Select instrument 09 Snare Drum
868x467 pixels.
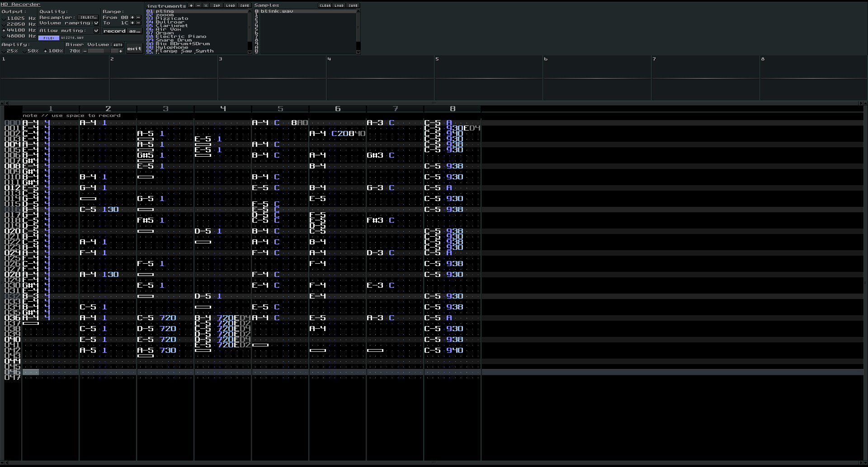click(x=197, y=40)
